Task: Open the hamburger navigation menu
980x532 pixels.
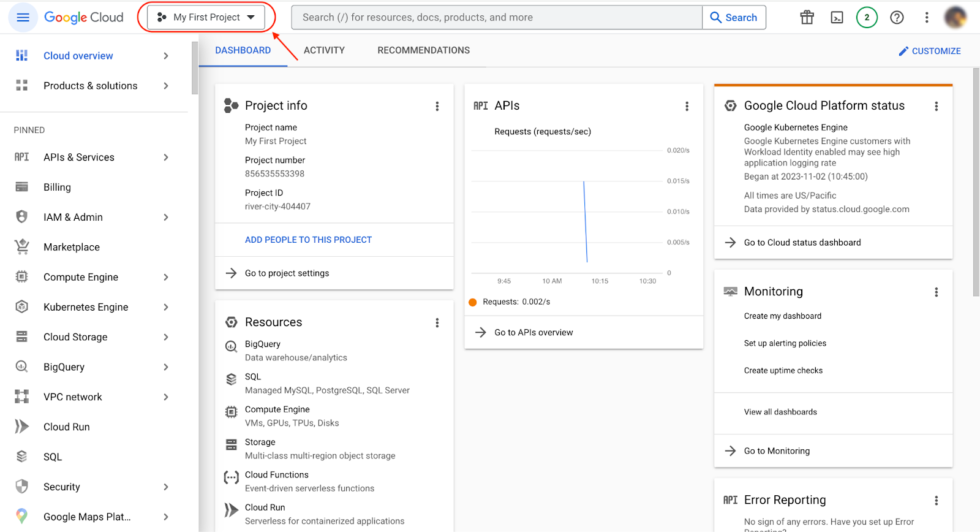Action: tap(23, 18)
